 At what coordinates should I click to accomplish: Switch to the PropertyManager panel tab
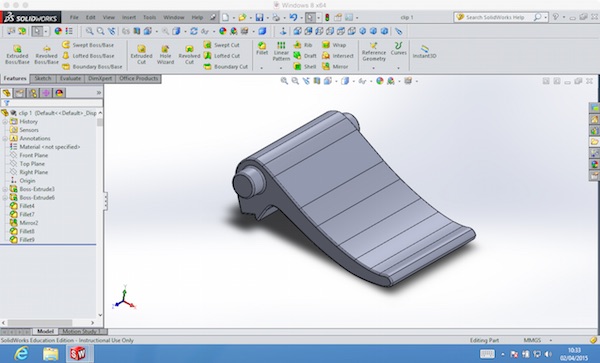pos(20,93)
